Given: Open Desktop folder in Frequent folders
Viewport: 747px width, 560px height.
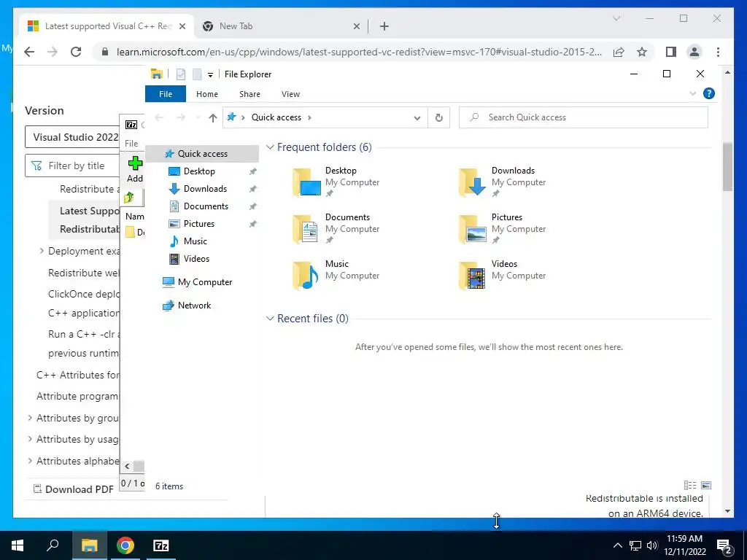Looking at the screenshot, I should [336, 182].
